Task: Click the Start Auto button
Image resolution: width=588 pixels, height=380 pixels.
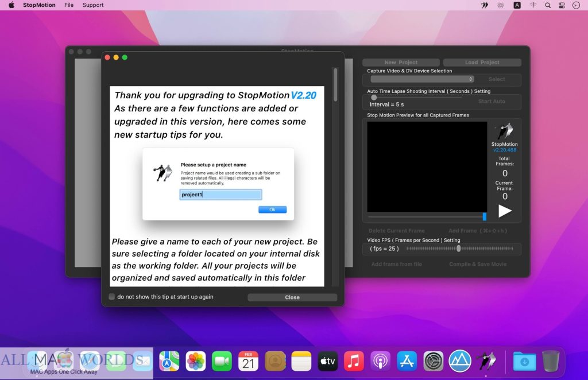Action: 492,101
